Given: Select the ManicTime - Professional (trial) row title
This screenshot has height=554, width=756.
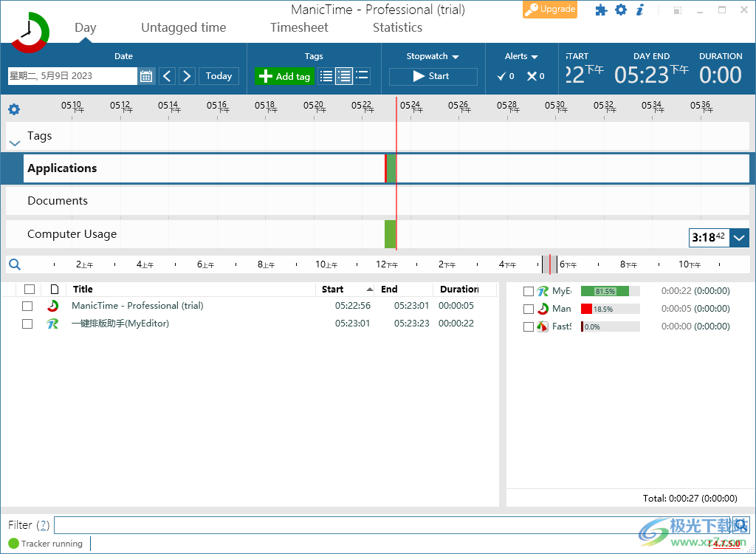Looking at the screenshot, I should tap(137, 306).
